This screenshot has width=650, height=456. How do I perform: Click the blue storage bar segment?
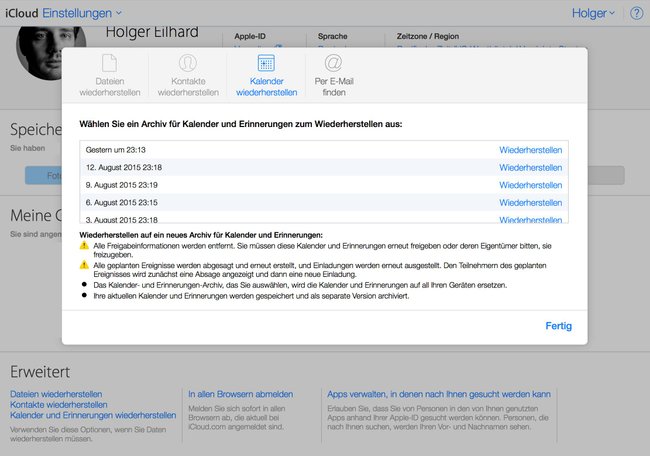click(x=44, y=175)
